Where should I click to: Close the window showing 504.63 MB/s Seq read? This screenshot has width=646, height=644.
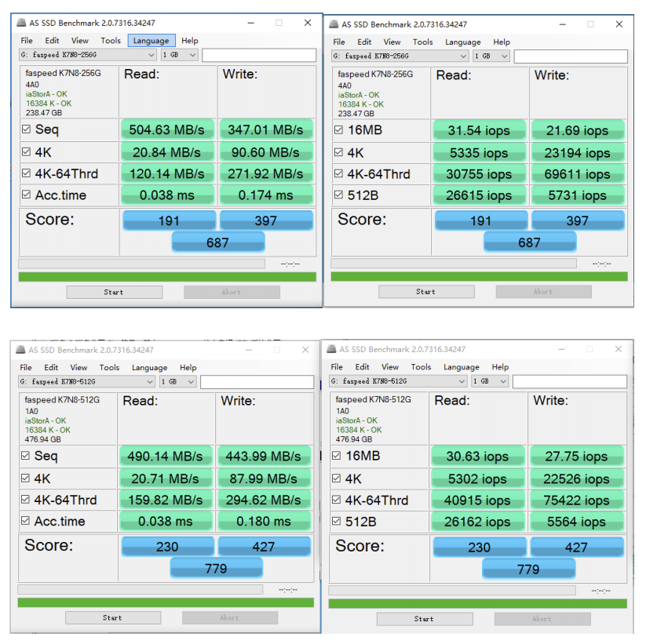tap(308, 23)
